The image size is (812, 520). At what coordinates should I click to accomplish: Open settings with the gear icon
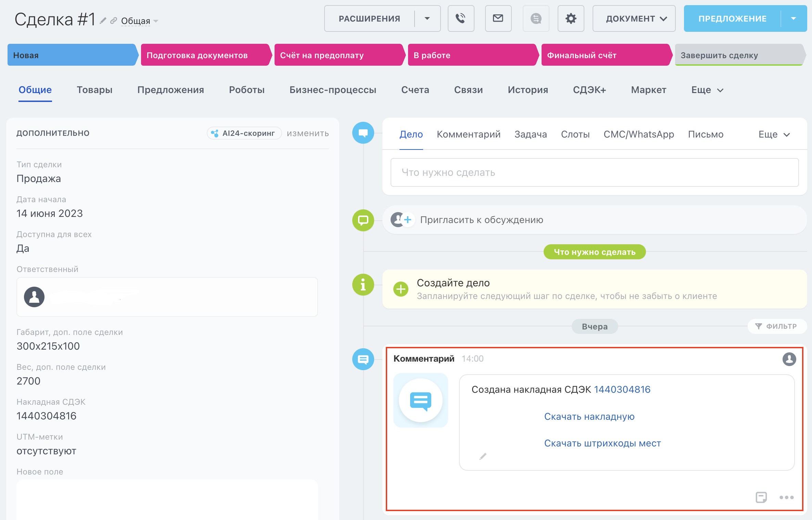point(571,18)
